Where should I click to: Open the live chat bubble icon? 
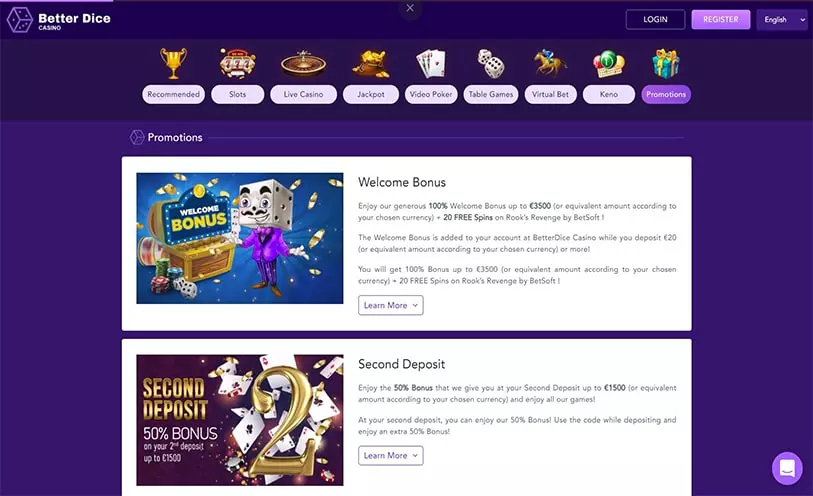[x=787, y=468]
